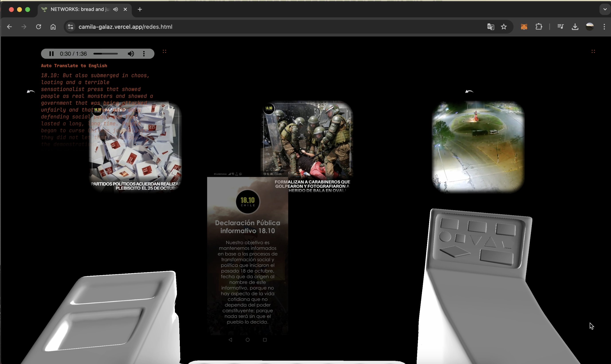
Task: Close the NETWORKS tab
Action: pos(125,9)
